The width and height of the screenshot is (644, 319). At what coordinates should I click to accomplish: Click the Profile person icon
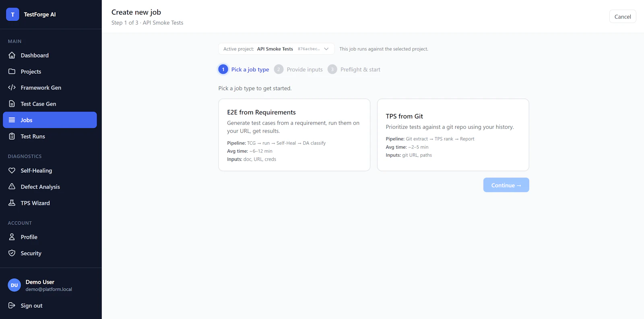(12, 237)
